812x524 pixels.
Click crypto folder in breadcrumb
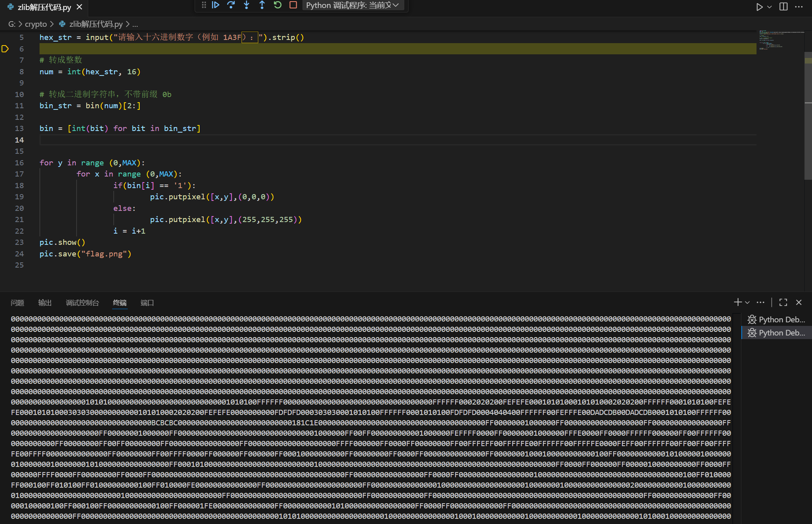point(36,24)
